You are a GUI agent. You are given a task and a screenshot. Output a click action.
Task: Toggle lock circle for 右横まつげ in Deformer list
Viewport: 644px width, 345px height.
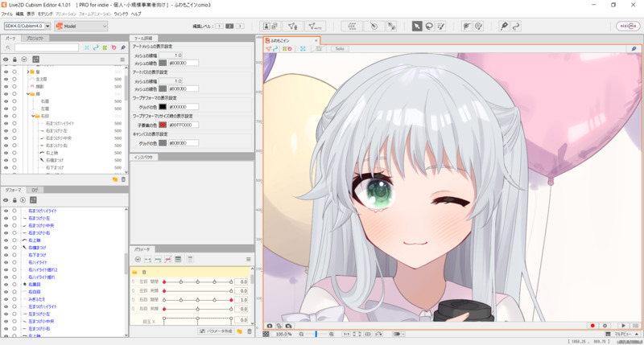point(14,248)
